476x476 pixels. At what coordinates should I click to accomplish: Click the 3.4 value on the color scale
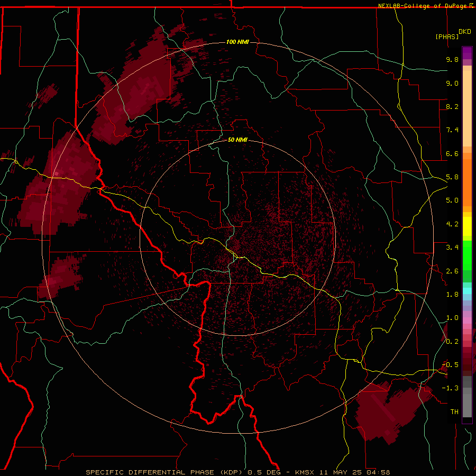452,248
